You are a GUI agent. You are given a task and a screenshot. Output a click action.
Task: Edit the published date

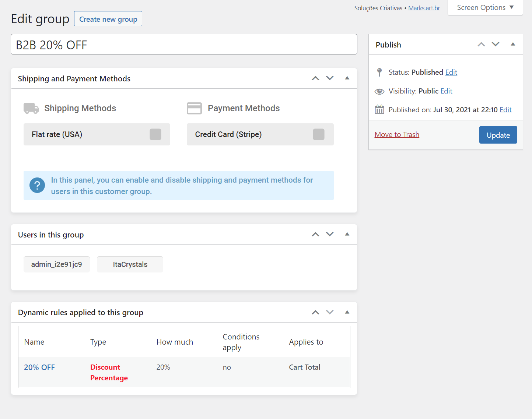click(505, 110)
